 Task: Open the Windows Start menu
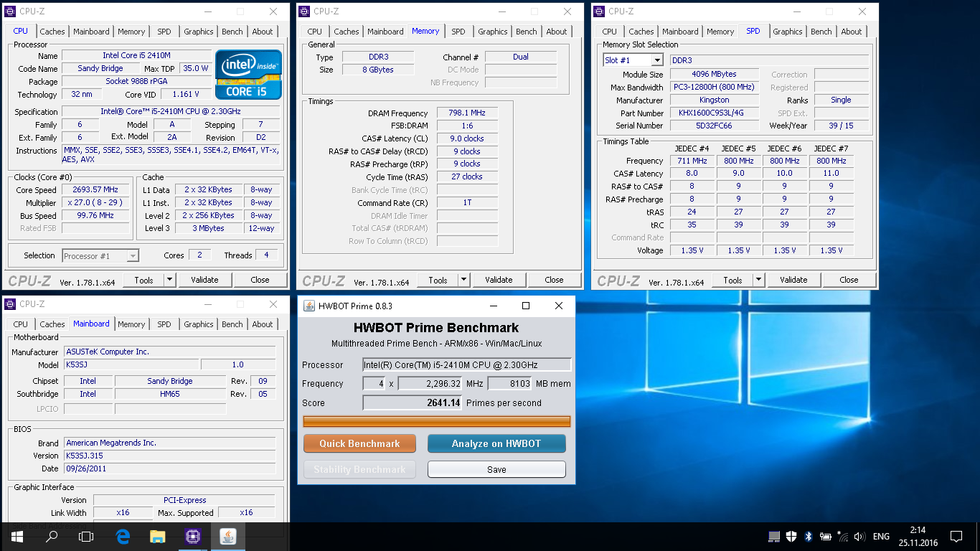click(17, 537)
